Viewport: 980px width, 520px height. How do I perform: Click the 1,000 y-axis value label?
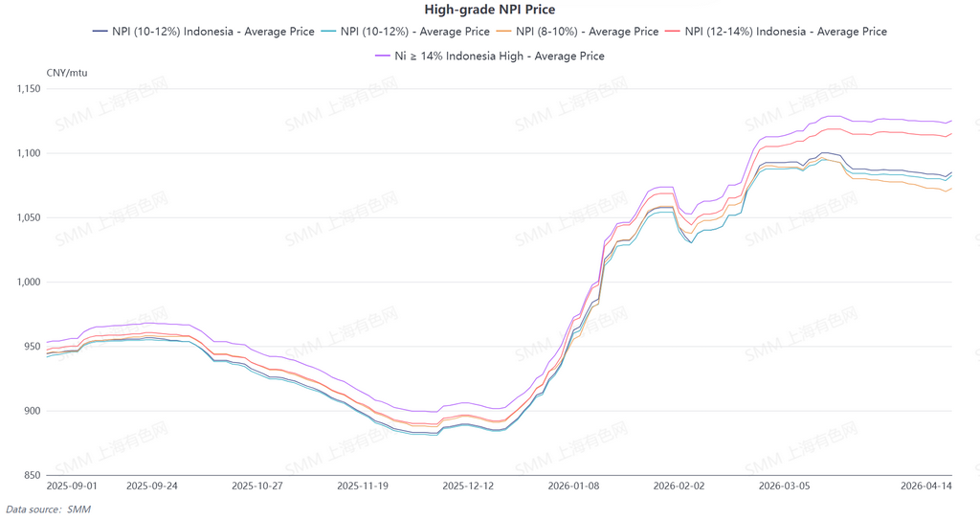coord(29,283)
